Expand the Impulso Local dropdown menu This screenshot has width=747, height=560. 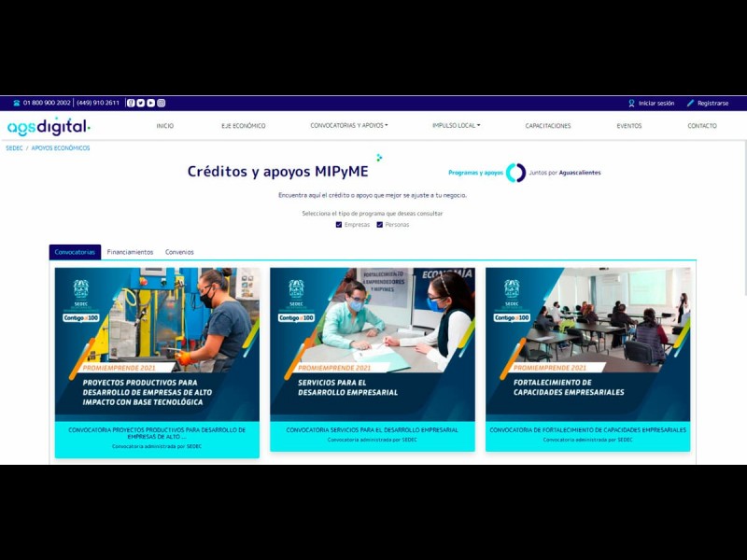point(456,125)
